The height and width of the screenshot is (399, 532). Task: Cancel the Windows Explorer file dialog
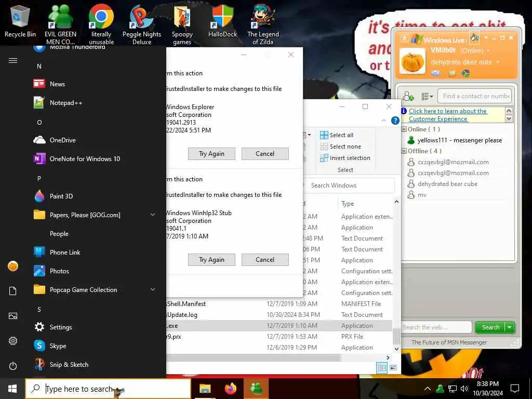pyautogui.click(x=265, y=154)
